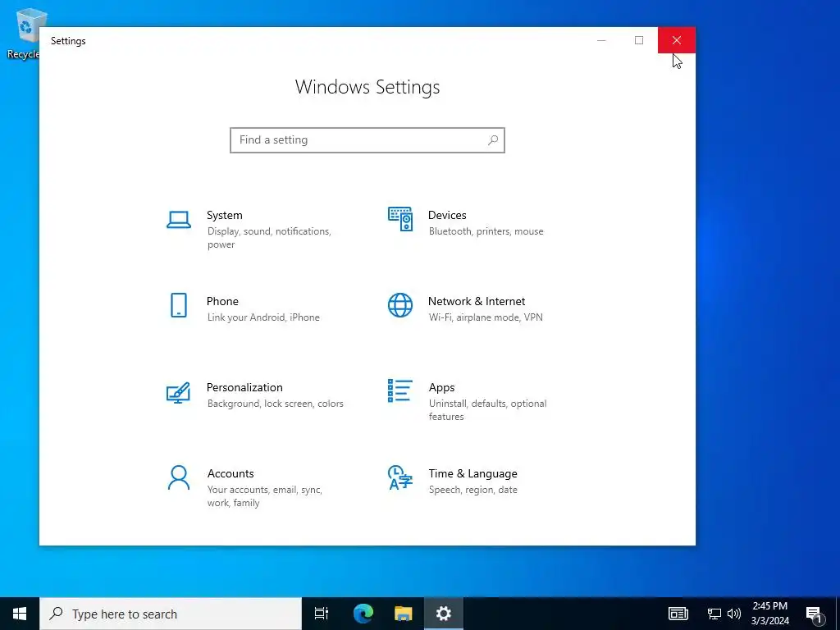Click "Wi-Fi, airplane mode, VPN" description
The image size is (840, 630).
click(486, 317)
